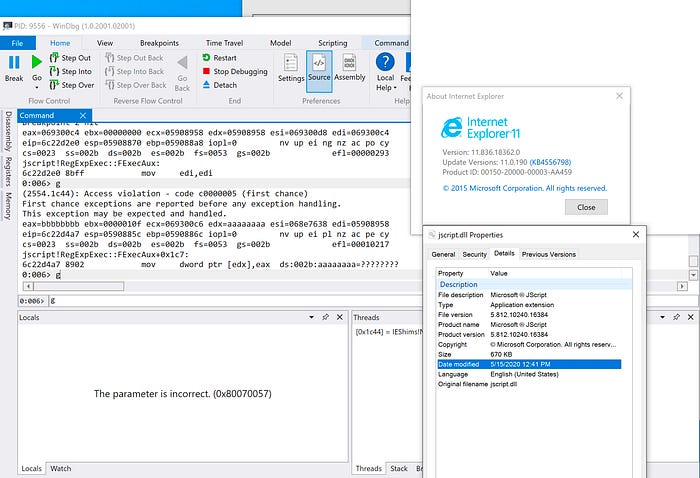Screen dimensions: 700x478
Task: Open Previous Versions tab
Action: pyautogui.click(x=549, y=254)
